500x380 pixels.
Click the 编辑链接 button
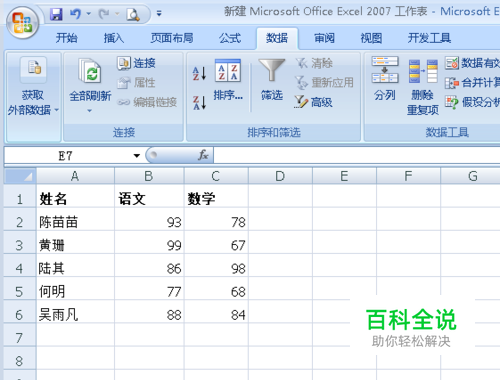click(x=147, y=102)
